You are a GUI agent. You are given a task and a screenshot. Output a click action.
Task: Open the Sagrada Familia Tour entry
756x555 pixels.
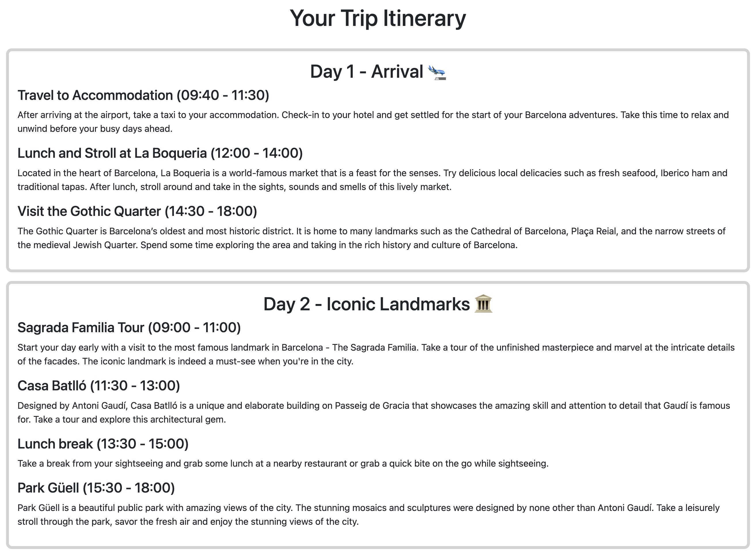click(129, 328)
